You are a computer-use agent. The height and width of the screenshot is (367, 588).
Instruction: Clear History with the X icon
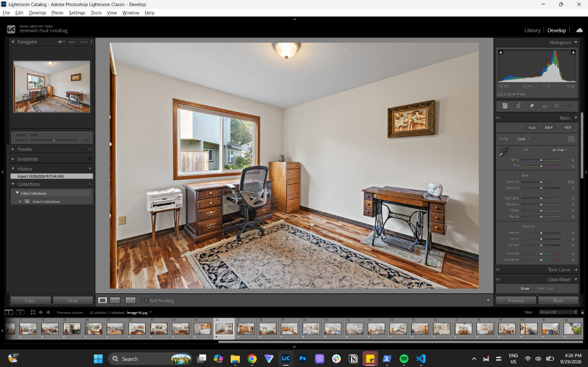pyautogui.click(x=90, y=168)
